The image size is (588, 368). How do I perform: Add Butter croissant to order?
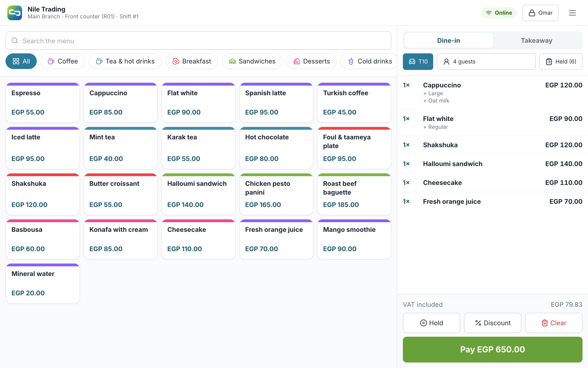point(121,194)
